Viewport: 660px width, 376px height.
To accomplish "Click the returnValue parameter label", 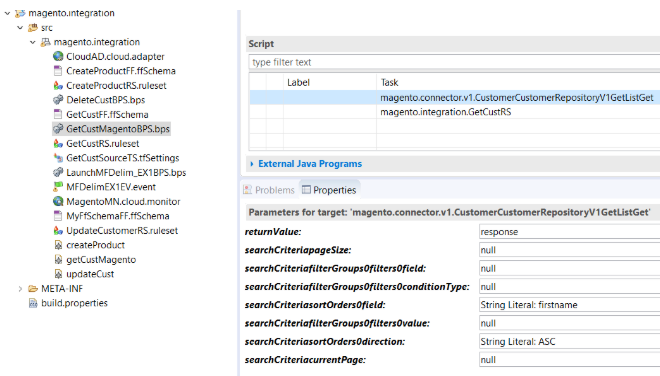I will (x=273, y=232).
